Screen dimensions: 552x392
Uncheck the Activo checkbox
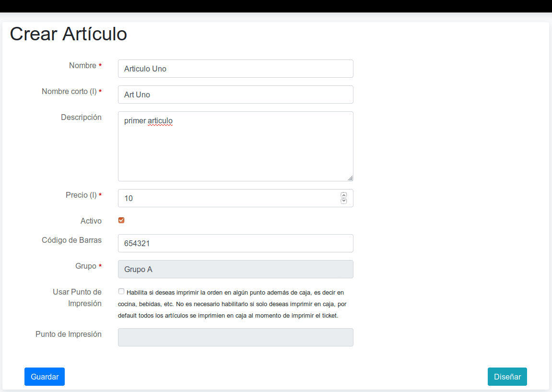pos(121,220)
